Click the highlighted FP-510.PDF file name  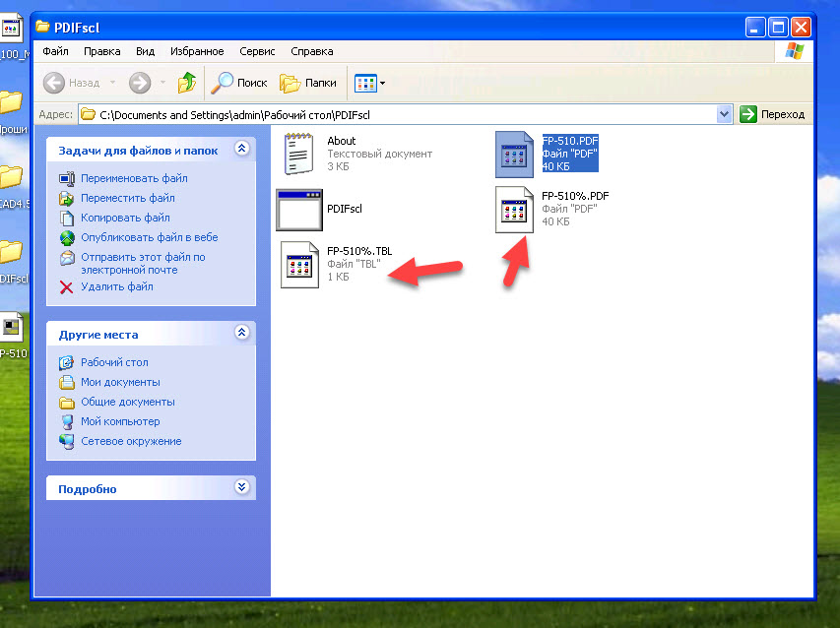click(570, 141)
